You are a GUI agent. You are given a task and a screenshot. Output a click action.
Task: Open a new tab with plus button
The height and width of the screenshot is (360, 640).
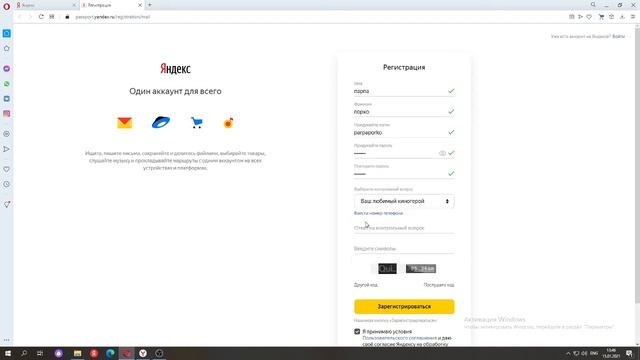[150, 5]
